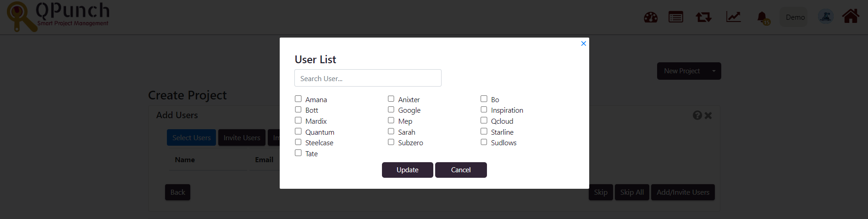Screen dimensions: 868x219
Task: Tick the Google user checkbox
Action: (391, 109)
